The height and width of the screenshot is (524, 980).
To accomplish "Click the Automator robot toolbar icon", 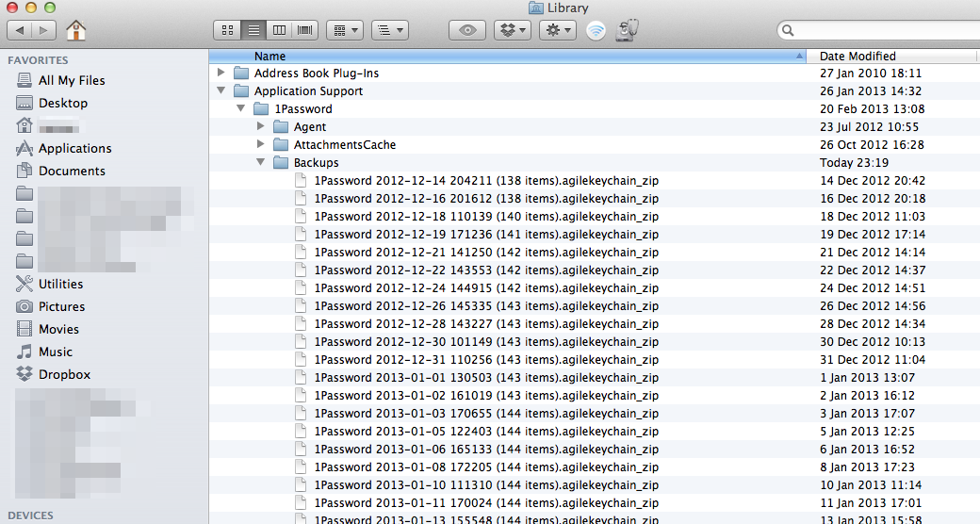I will pos(627,30).
